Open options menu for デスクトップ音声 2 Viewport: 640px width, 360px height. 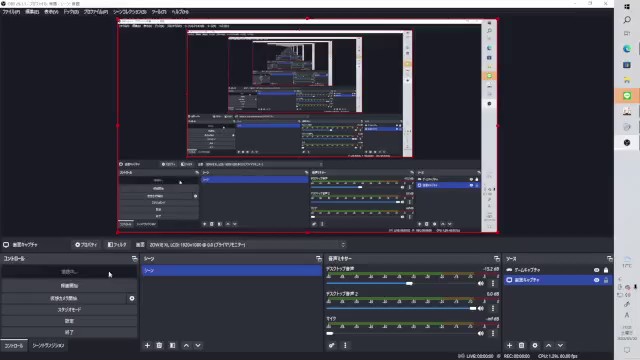coord(493,308)
